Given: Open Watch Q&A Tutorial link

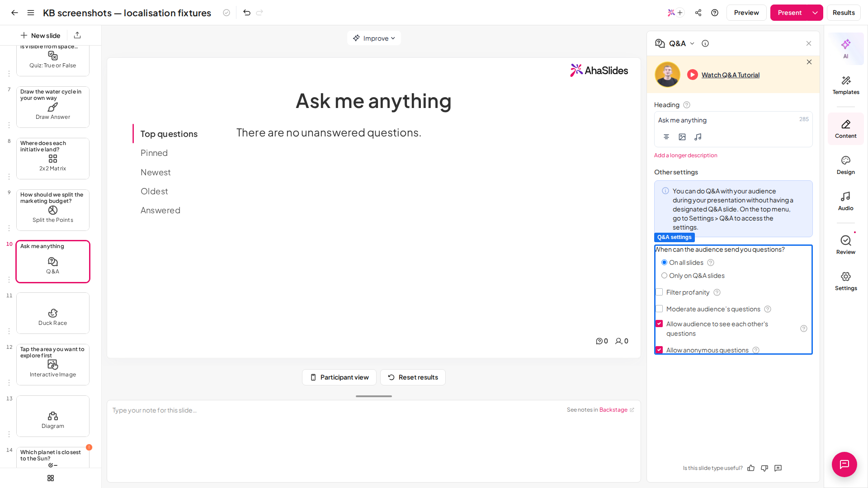Looking at the screenshot, I should (731, 75).
